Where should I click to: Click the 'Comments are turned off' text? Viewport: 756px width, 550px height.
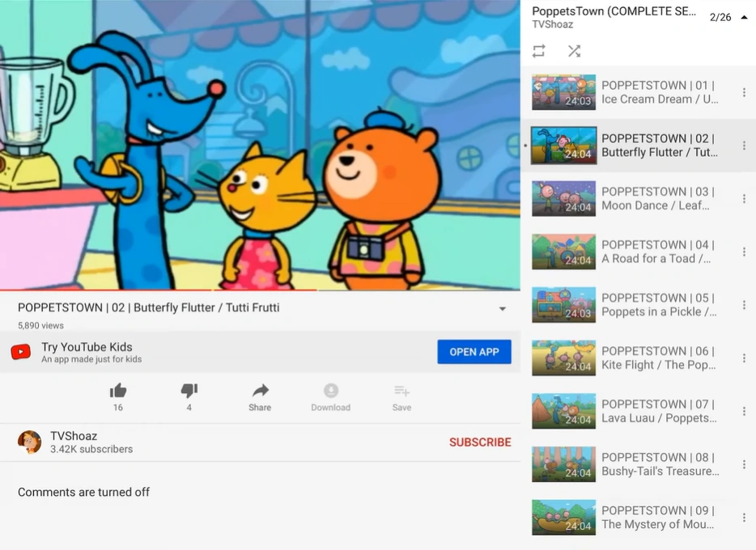[x=84, y=493]
